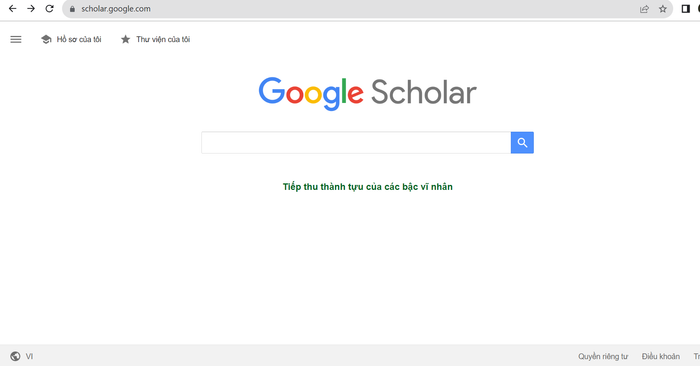The height and width of the screenshot is (366, 700).
Task: Click the Google Scholar logo
Action: coord(367,93)
